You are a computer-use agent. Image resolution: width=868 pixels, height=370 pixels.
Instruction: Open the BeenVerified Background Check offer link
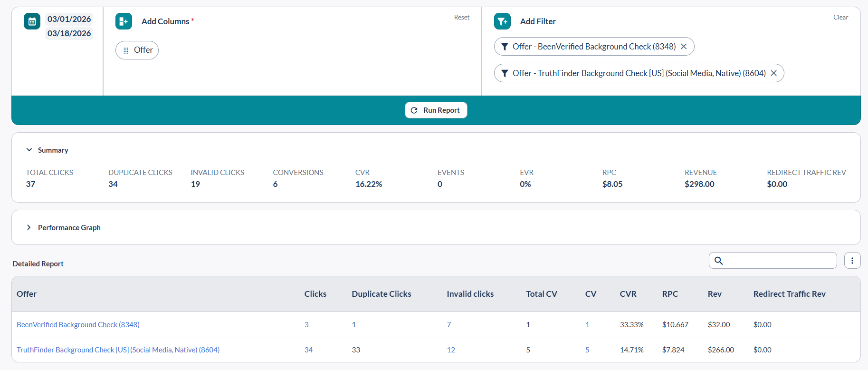click(x=78, y=325)
